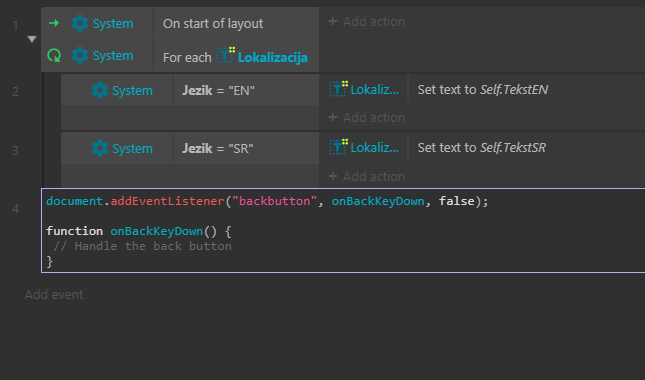
Task: Select the Jezik = "EN" condition
Action: (246, 90)
